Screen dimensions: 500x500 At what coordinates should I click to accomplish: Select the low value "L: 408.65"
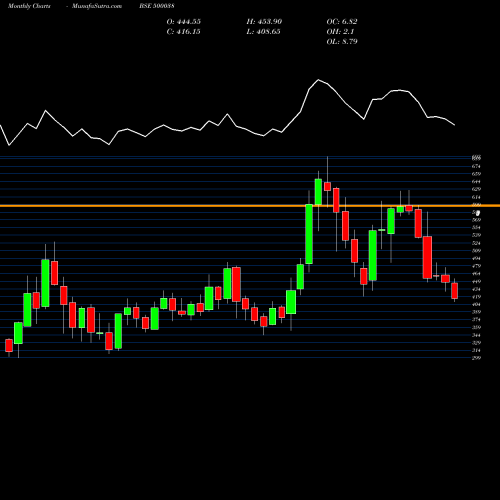click(x=263, y=32)
